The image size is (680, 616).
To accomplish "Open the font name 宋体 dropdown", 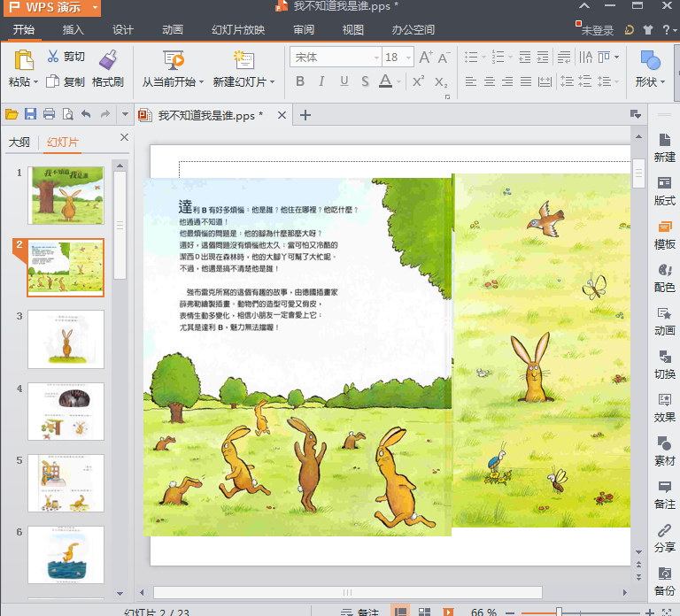I will click(x=375, y=58).
